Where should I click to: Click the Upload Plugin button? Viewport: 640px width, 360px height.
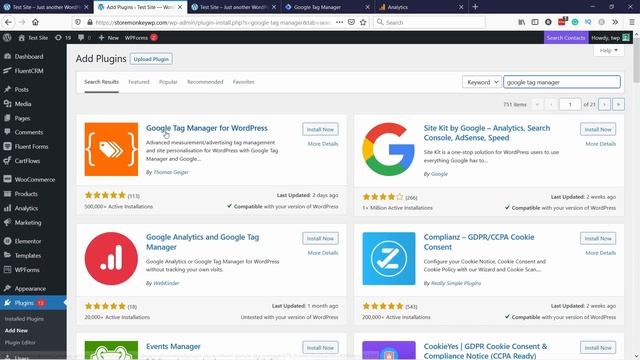click(x=151, y=59)
